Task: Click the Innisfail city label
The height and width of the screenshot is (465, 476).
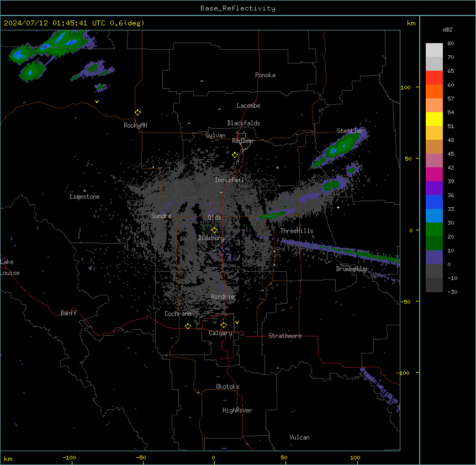Action: tap(229, 180)
